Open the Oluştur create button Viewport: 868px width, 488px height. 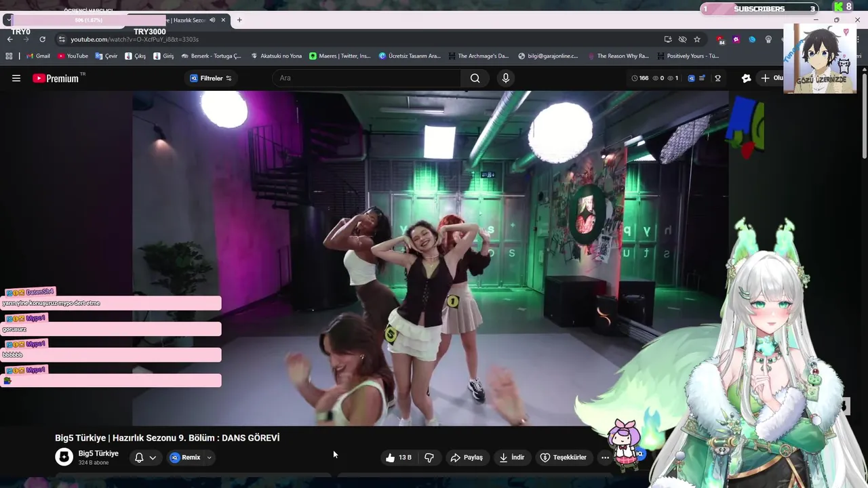click(x=772, y=78)
